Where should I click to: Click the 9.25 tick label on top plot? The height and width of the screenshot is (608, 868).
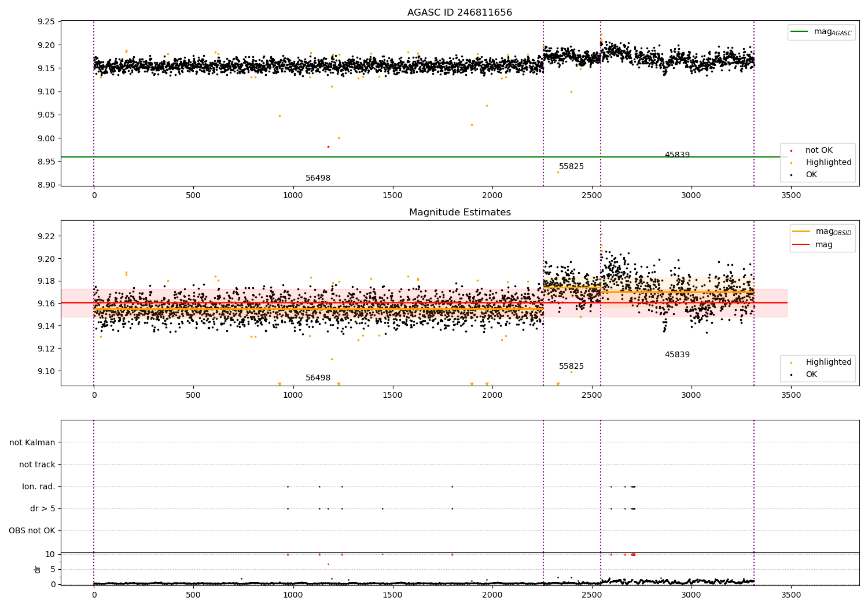(46, 22)
